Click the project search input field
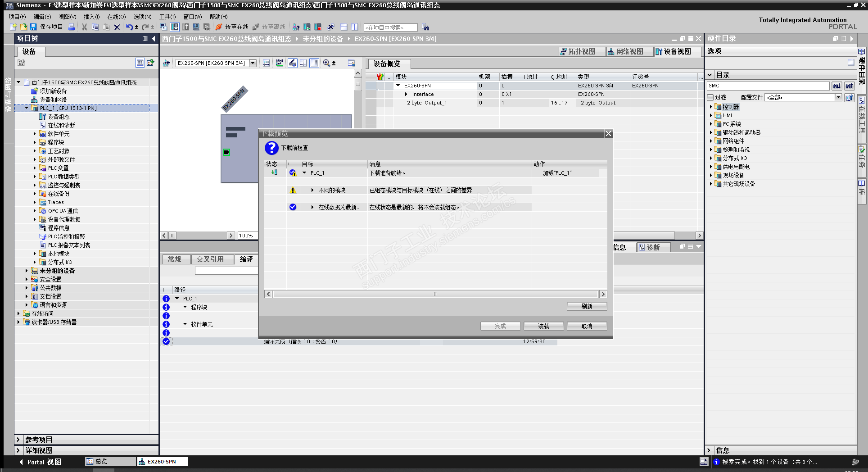Screen dimensions: 868x472 coord(390,27)
